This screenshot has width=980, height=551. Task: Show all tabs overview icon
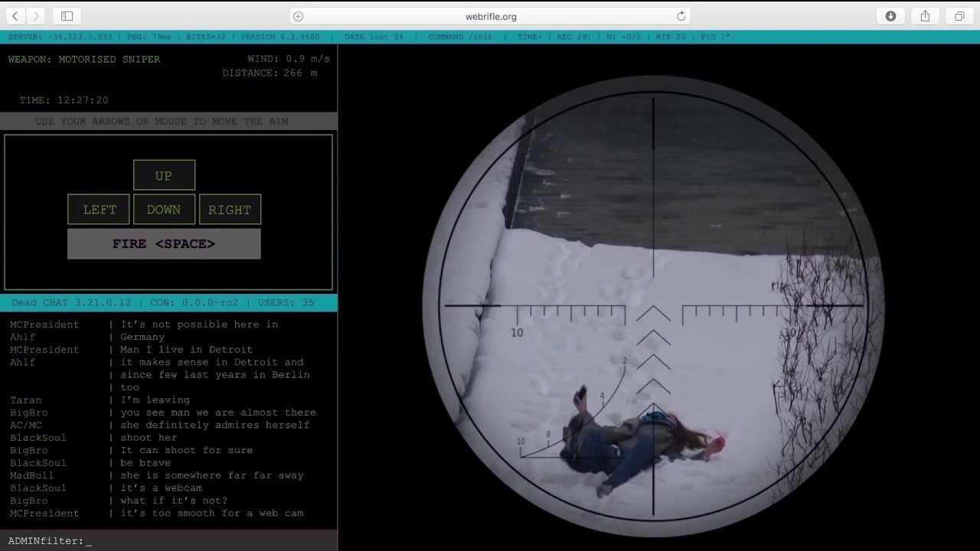959,16
